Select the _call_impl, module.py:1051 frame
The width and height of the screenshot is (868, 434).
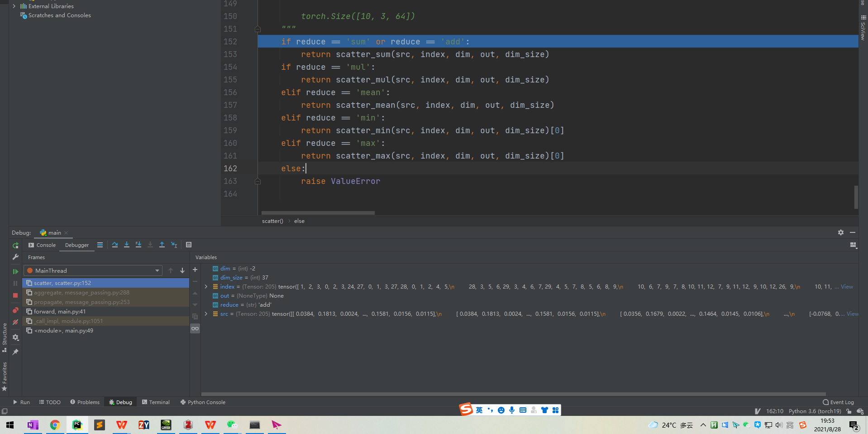tap(105, 321)
